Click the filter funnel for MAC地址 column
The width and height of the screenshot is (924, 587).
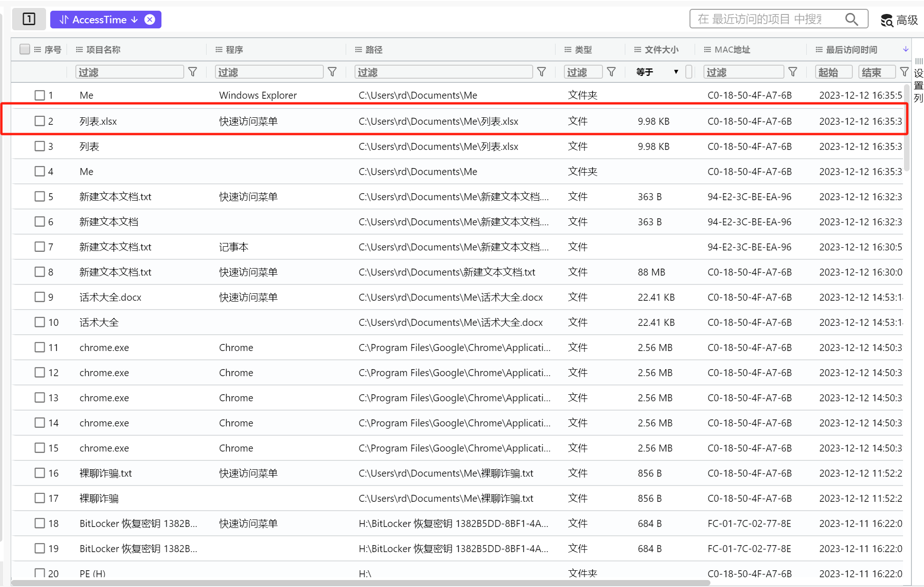[x=793, y=72]
